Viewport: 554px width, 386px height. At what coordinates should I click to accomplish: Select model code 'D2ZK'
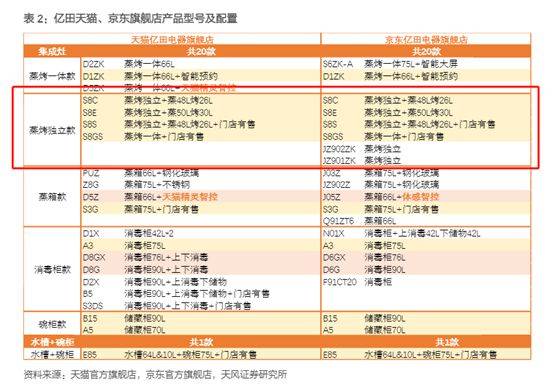tap(94, 64)
